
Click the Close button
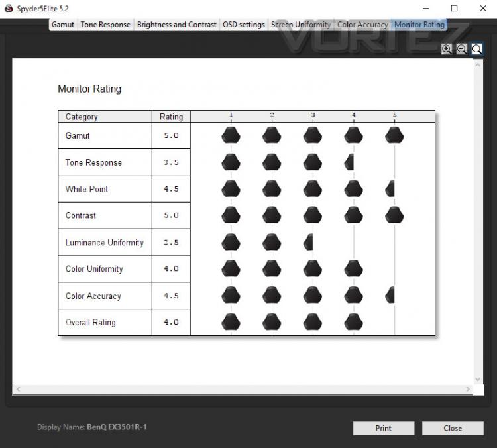pyautogui.click(x=453, y=428)
